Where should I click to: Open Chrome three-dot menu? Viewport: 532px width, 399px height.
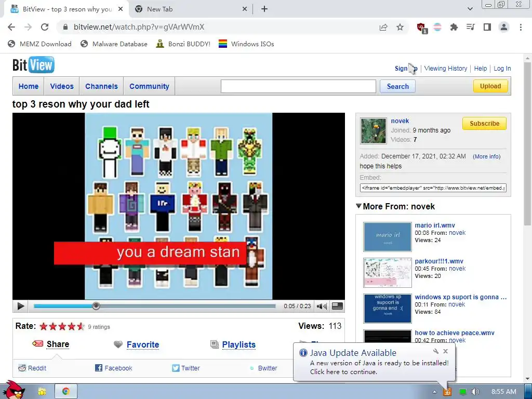[521, 27]
